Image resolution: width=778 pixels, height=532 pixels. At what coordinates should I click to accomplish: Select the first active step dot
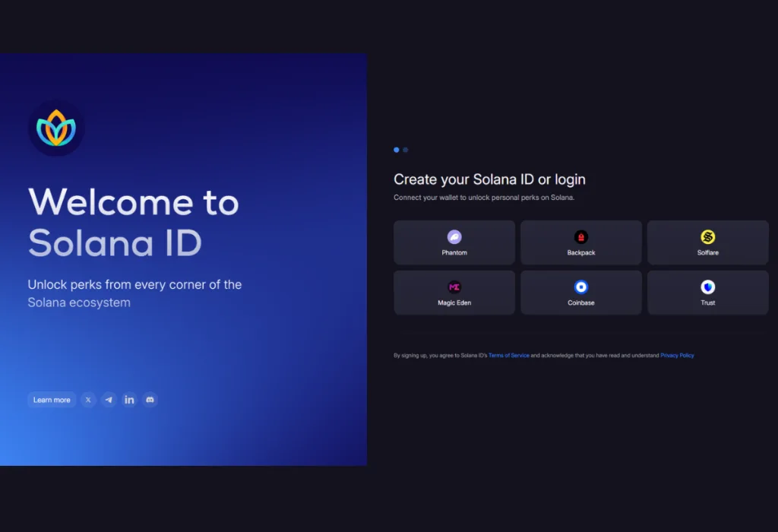pos(397,150)
